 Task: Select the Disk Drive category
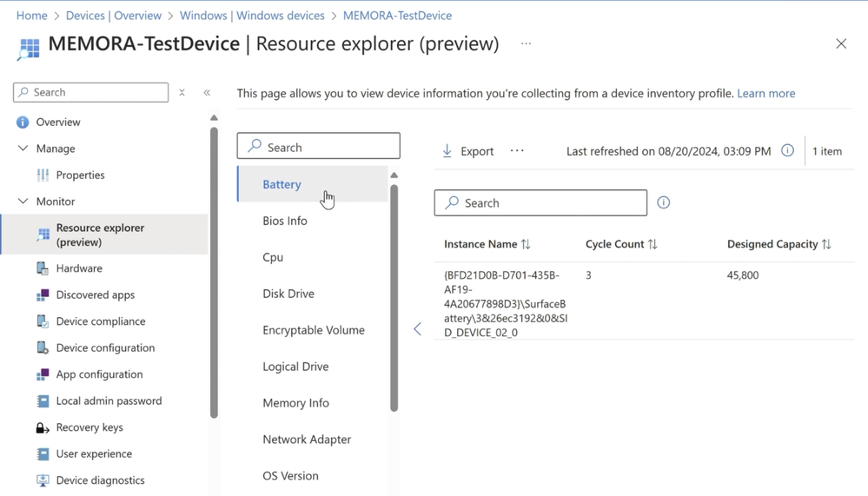point(313,294)
